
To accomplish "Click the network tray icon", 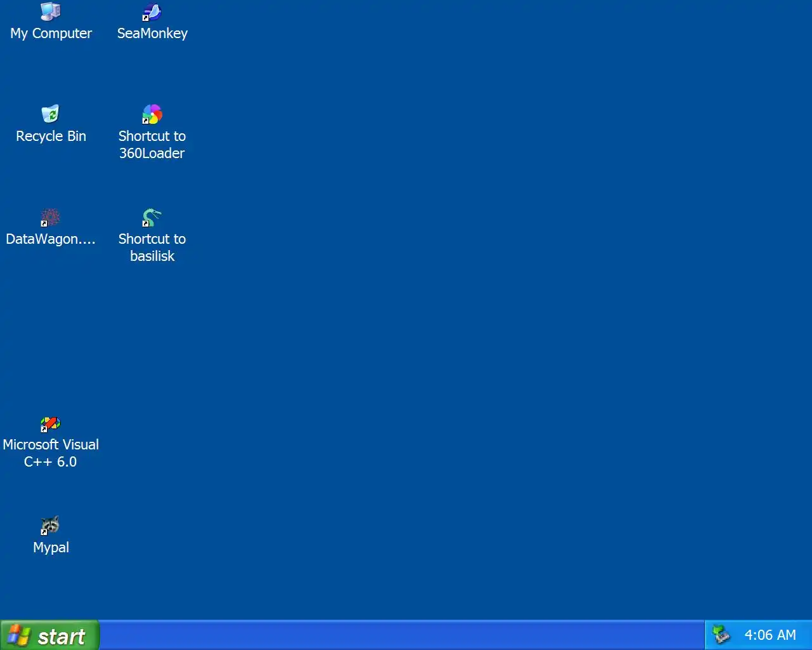I will (721, 635).
